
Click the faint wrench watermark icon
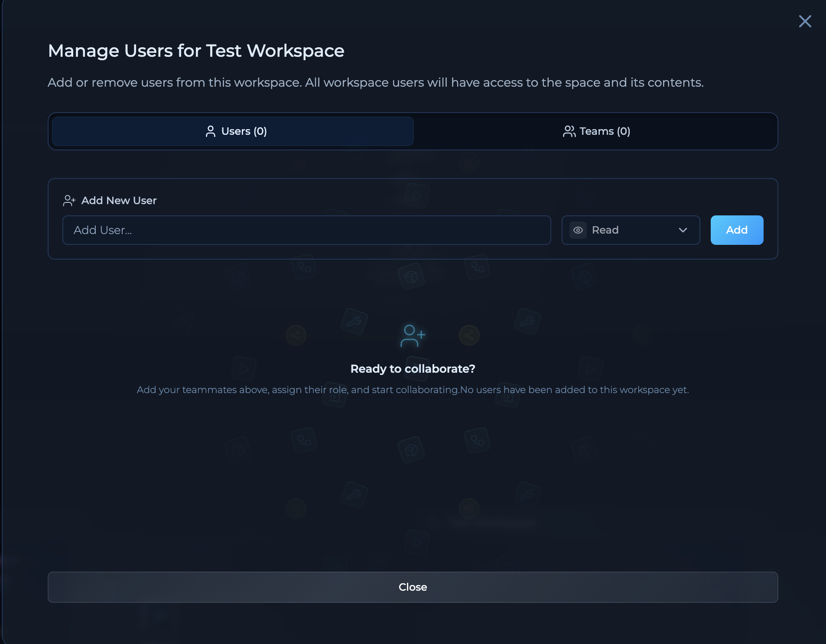(x=354, y=322)
